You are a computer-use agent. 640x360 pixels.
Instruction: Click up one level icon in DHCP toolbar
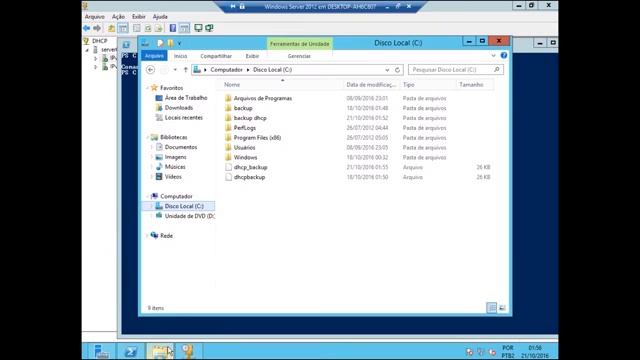click(111, 28)
